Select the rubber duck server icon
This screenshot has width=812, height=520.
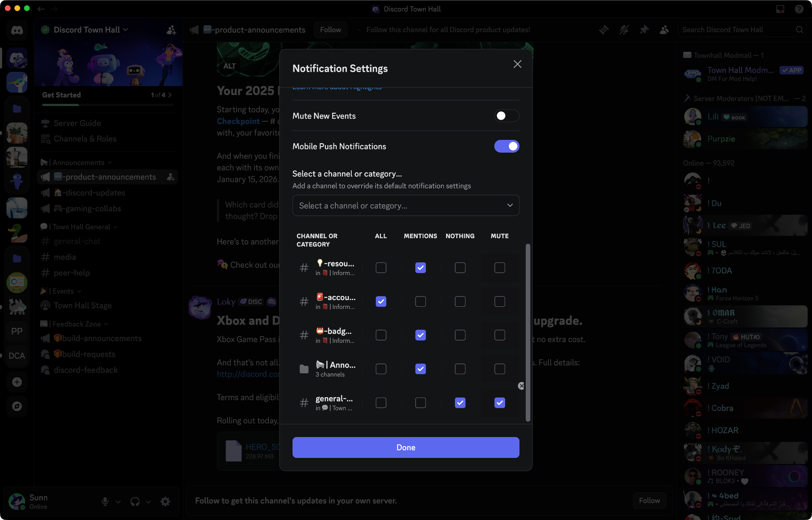[x=17, y=233]
